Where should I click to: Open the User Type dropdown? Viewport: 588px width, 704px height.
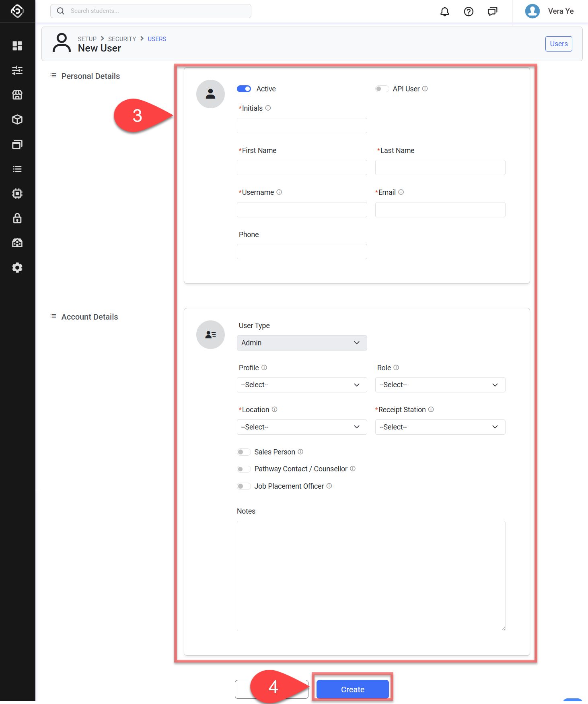tap(302, 343)
